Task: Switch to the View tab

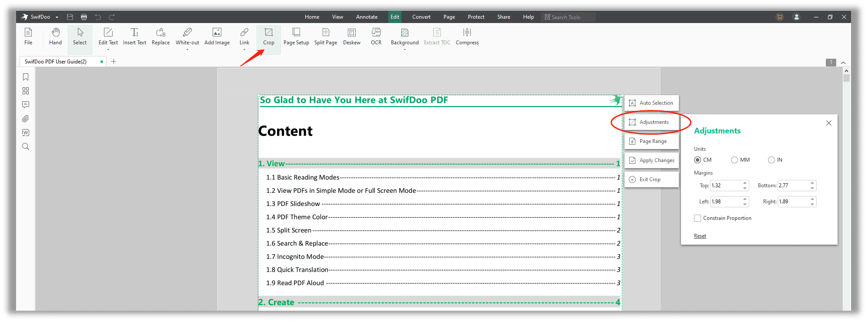Action: tap(337, 17)
